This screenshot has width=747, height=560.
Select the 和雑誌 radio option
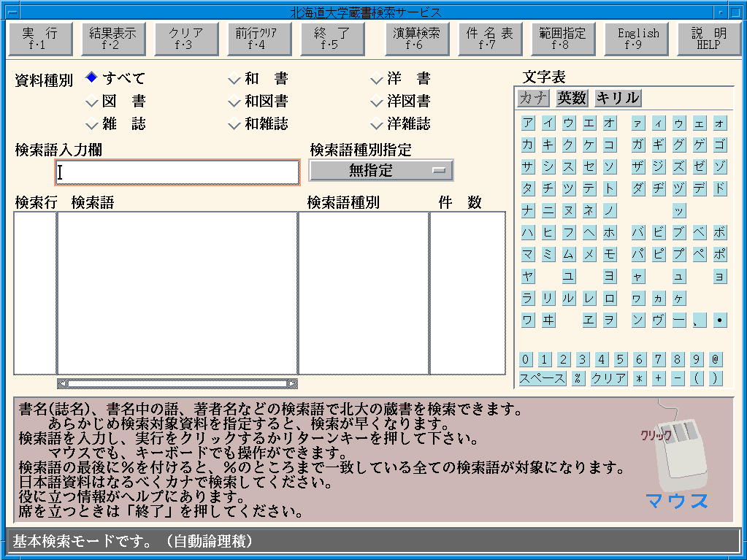click(x=258, y=124)
